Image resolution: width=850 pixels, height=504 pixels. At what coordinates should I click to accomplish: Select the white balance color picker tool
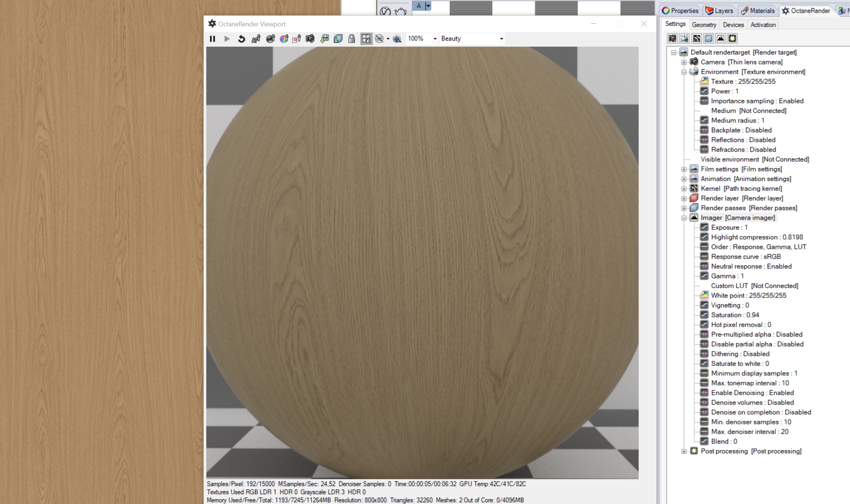click(x=284, y=39)
